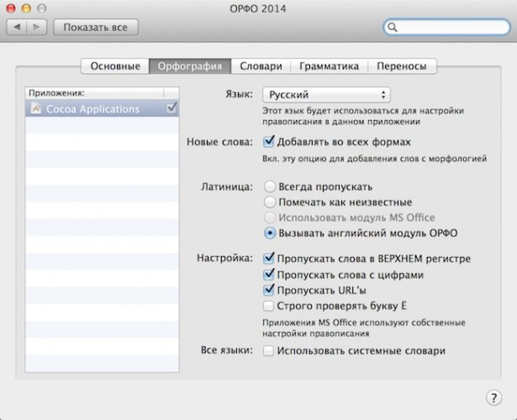Minimize the window with yellow button

click(26, 8)
